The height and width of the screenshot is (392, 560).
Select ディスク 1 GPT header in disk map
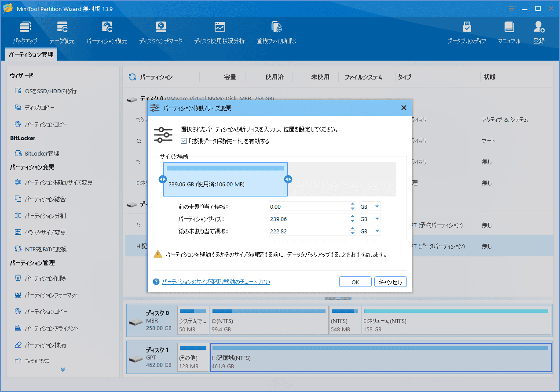152,357
